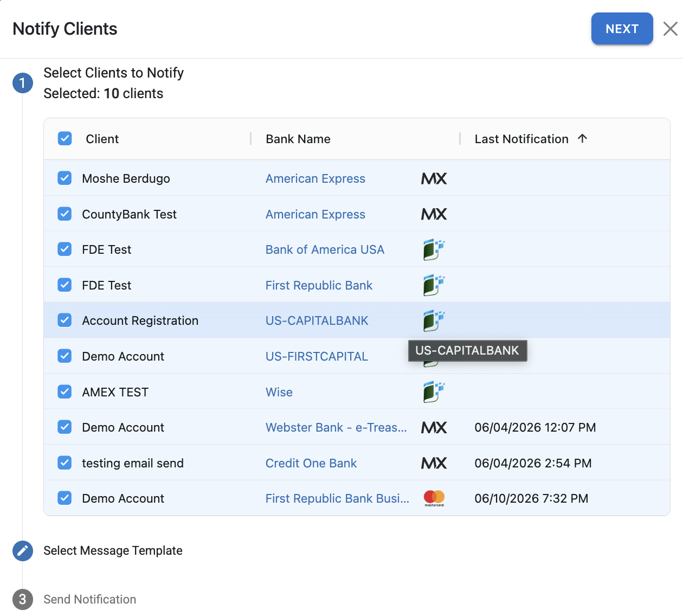Click MX icon in Credit One Bank row
683x616 pixels.
[x=434, y=463]
